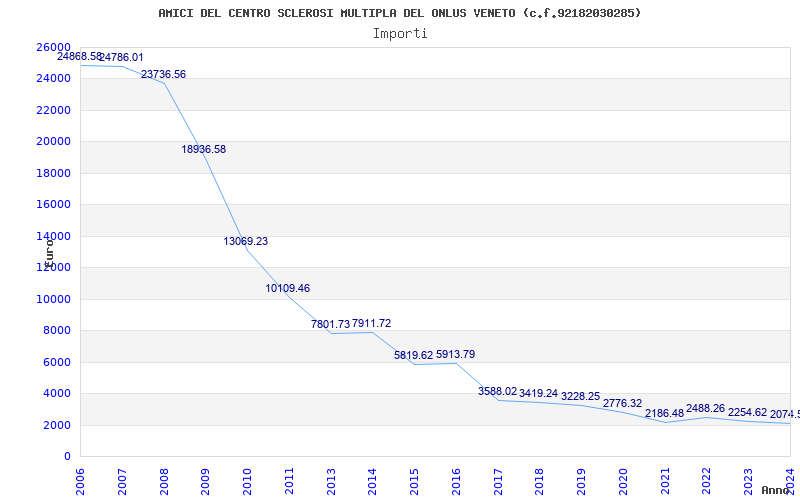Click the x-axis year 2007
Screen dimensions: 800x500
point(122,482)
